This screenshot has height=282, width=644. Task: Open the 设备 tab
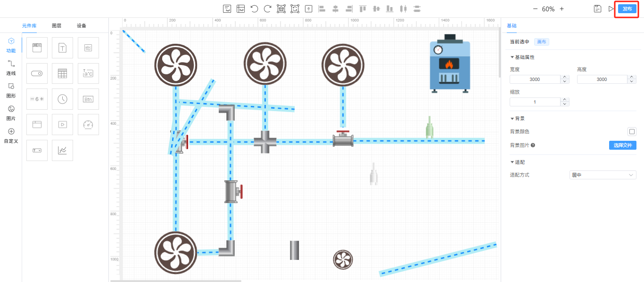coord(82,26)
